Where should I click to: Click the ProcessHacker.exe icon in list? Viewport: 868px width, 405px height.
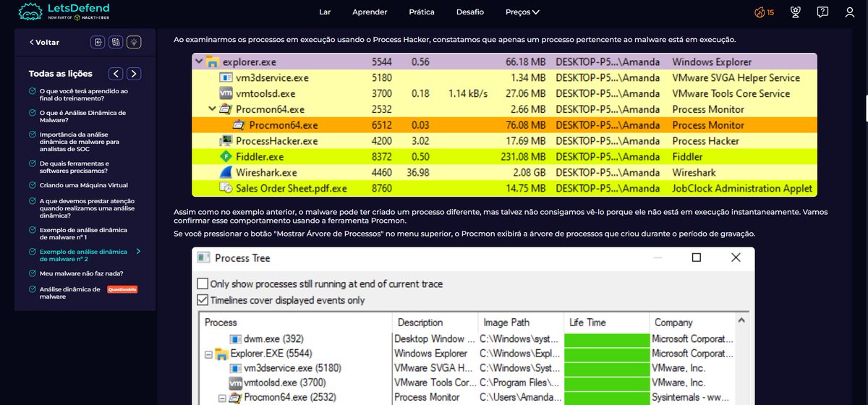226,141
